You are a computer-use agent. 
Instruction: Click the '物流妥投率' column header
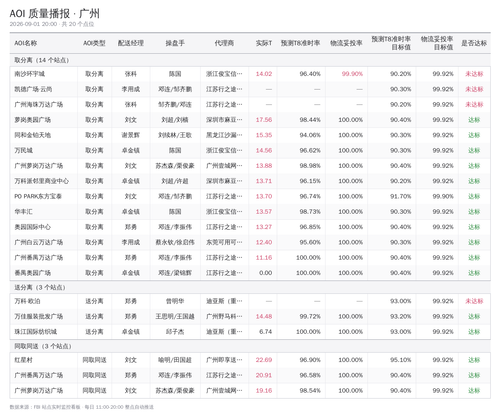346,43
